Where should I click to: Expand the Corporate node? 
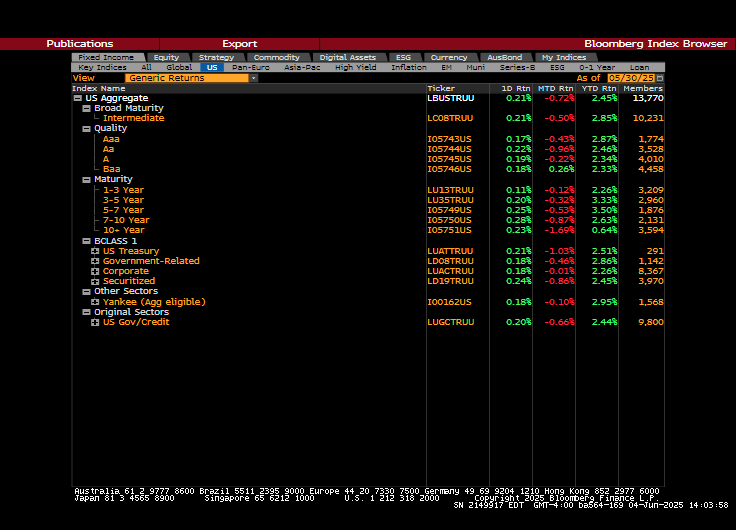coord(95,271)
